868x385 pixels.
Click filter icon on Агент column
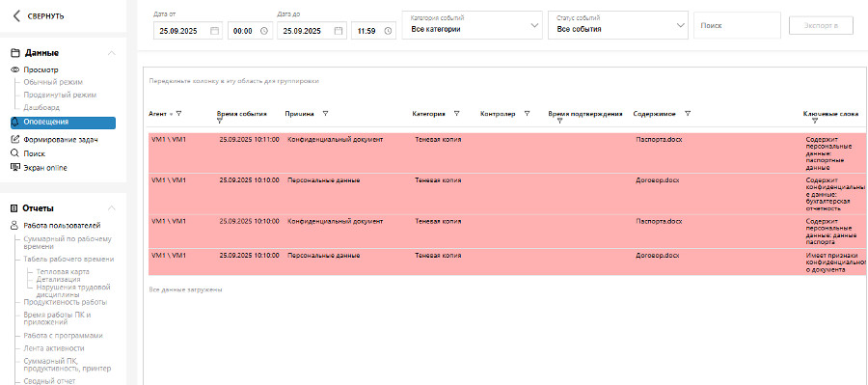(x=178, y=114)
